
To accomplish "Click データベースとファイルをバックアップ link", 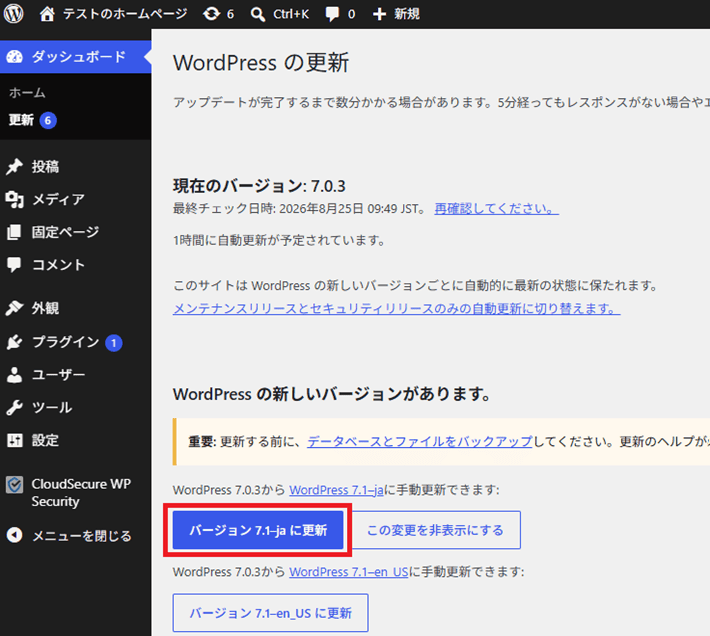I will [x=420, y=441].
